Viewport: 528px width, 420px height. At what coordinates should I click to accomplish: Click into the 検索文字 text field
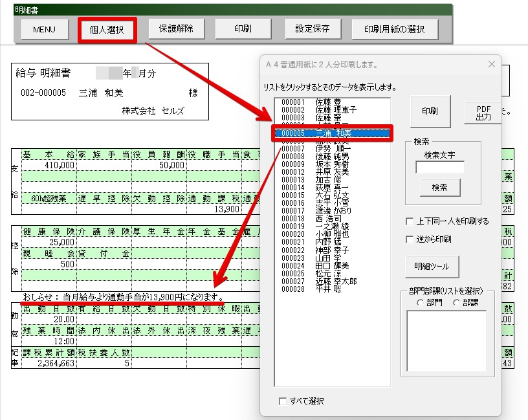[x=439, y=167]
